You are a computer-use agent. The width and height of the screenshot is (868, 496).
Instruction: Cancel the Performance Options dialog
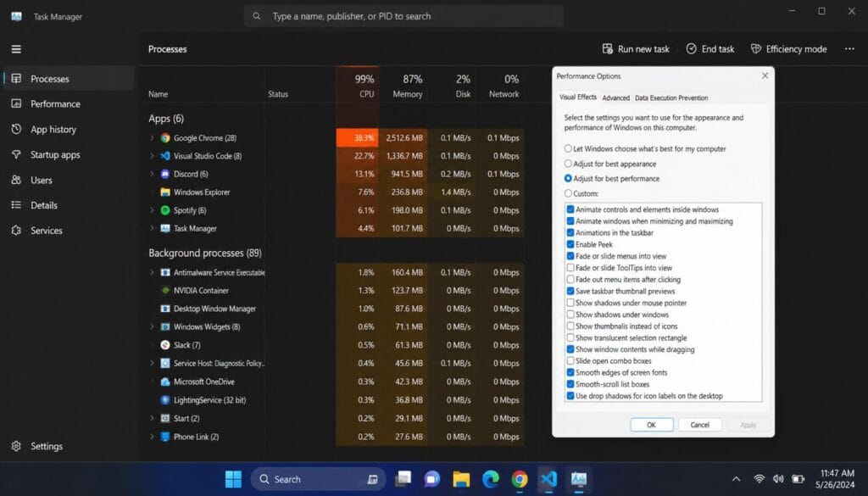click(699, 425)
